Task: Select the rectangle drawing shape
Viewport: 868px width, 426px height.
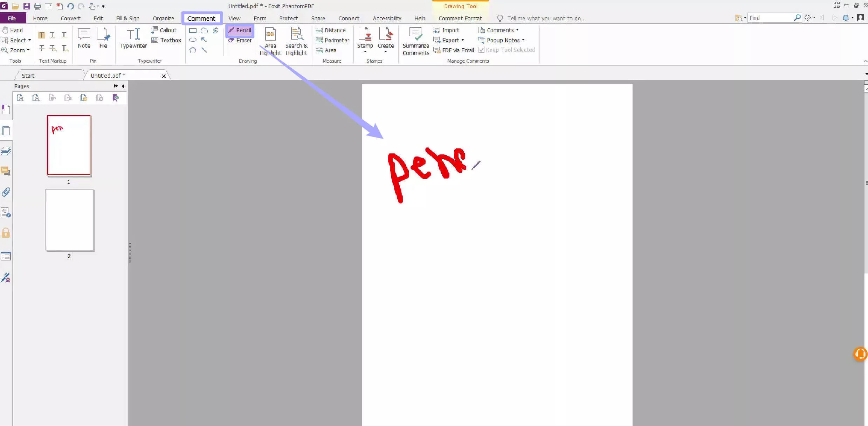Action: 193,30
